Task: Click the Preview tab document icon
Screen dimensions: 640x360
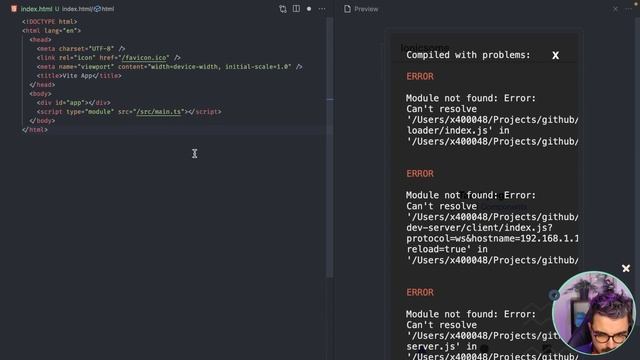Action: tap(347, 9)
